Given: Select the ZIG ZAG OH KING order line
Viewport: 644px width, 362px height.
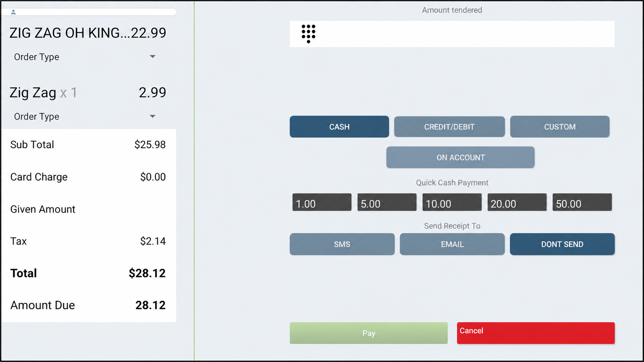Looking at the screenshot, I should tap(88, 33).
